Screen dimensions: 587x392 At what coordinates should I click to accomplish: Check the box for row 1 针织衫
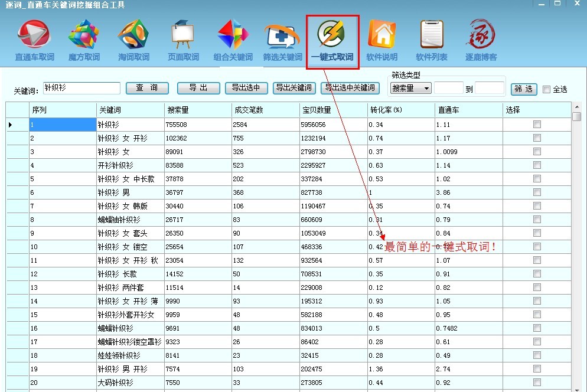(537, 125)
